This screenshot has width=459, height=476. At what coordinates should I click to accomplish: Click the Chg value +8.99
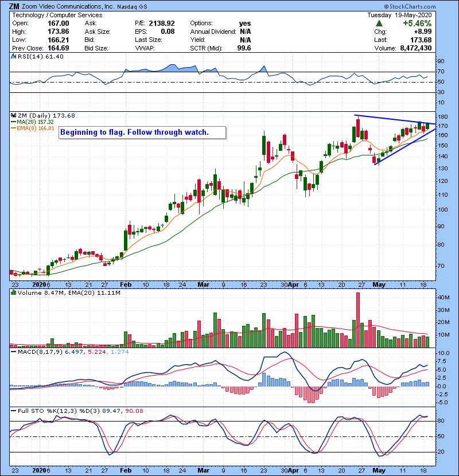(x=422, y=32)
